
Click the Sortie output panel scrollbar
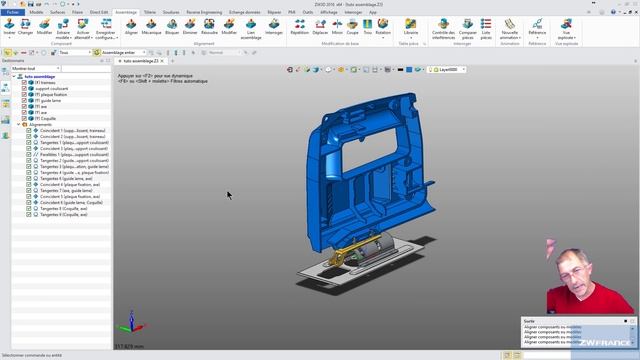tap(633, 335)
